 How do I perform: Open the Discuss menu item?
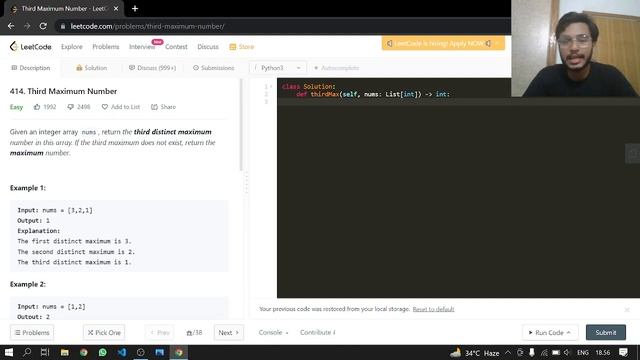click(208, 47)
